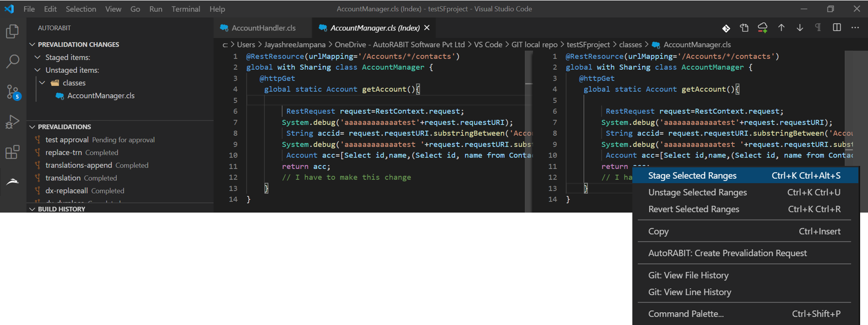Choose Revert Selected Ranges in context menu
The height and width of the screenshot is (325, 868).
click(x=745, y=209)
